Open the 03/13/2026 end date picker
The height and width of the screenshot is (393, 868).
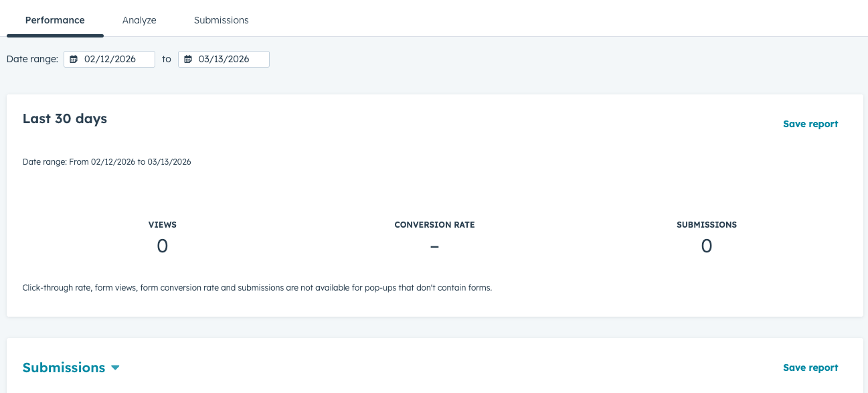[x=224, y=60]
